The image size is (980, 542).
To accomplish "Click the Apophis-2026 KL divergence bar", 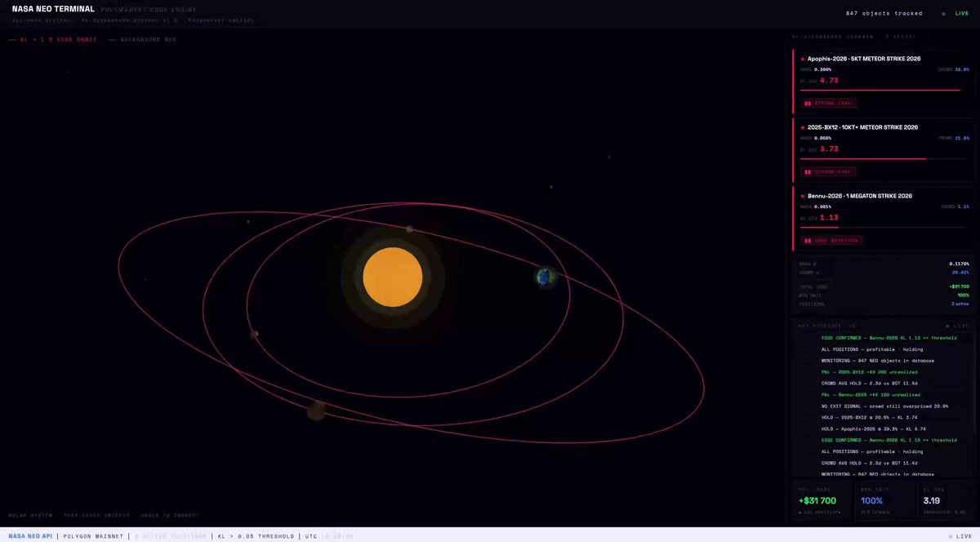I will click(884, 90).
